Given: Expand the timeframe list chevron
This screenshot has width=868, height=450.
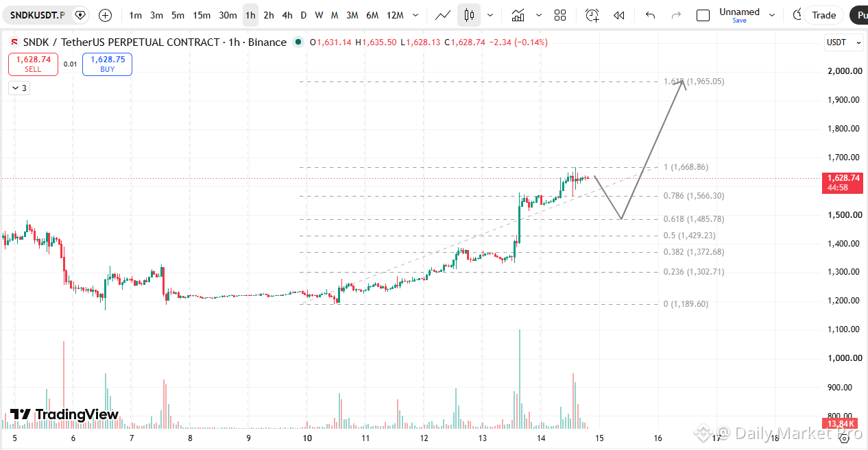Looking at the screenshot, I should 416,15.
